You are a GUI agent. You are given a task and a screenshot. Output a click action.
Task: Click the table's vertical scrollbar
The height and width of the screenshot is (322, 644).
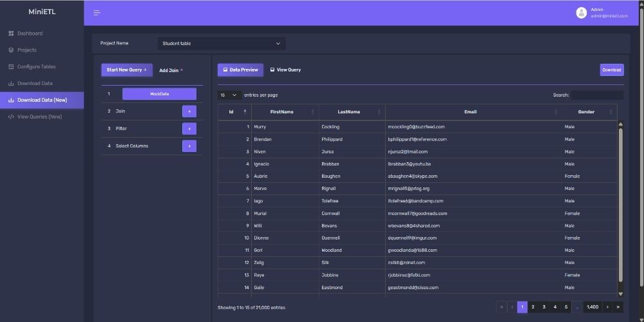click(621, 206)
